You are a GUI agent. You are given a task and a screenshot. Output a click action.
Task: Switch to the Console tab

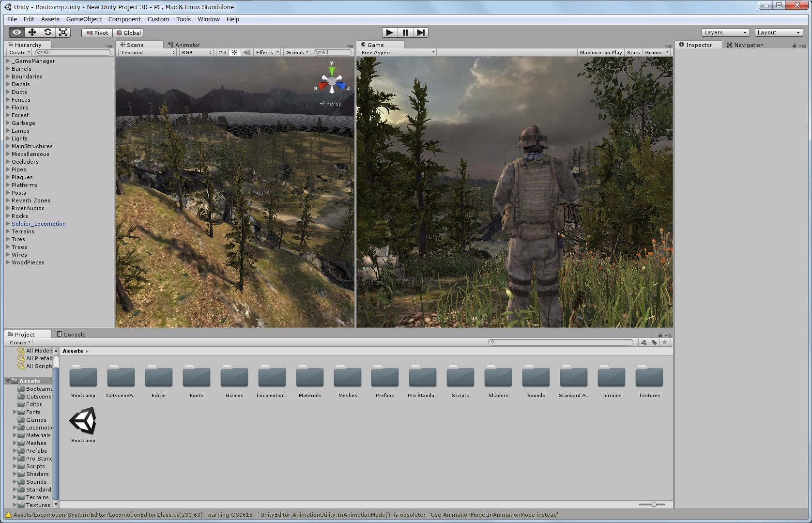pos(71,334)
